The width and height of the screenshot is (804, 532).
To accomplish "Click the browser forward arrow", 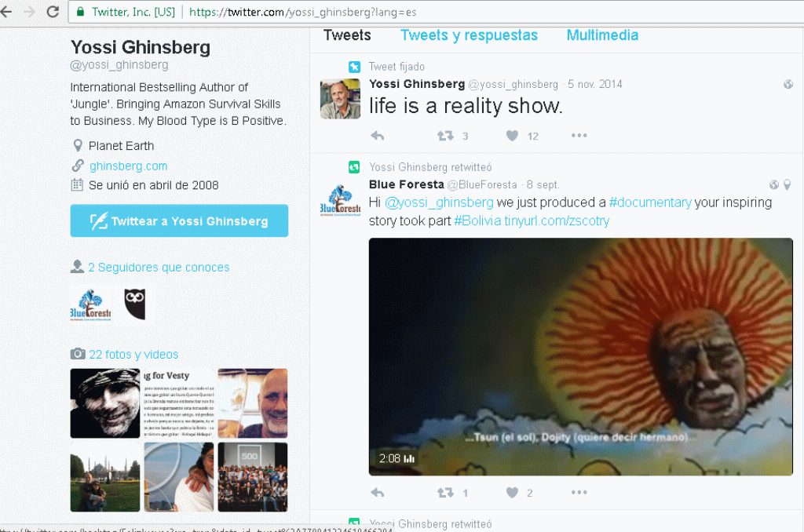I will click(x=29, y=11).
